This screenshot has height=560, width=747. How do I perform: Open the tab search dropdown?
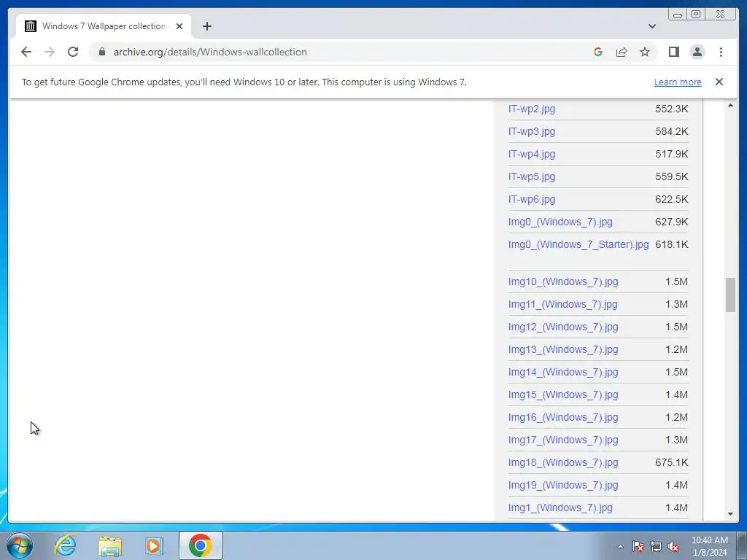652,26
